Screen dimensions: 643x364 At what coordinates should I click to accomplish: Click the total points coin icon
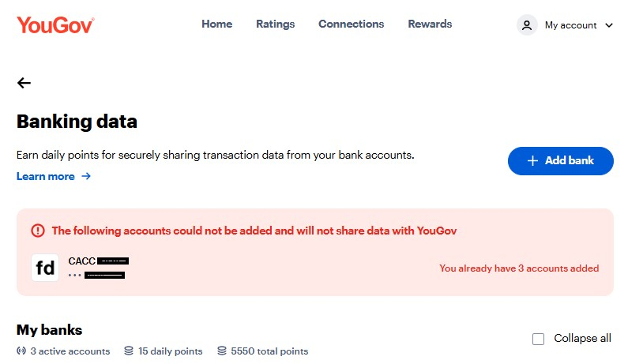click(x=221, y=351)
